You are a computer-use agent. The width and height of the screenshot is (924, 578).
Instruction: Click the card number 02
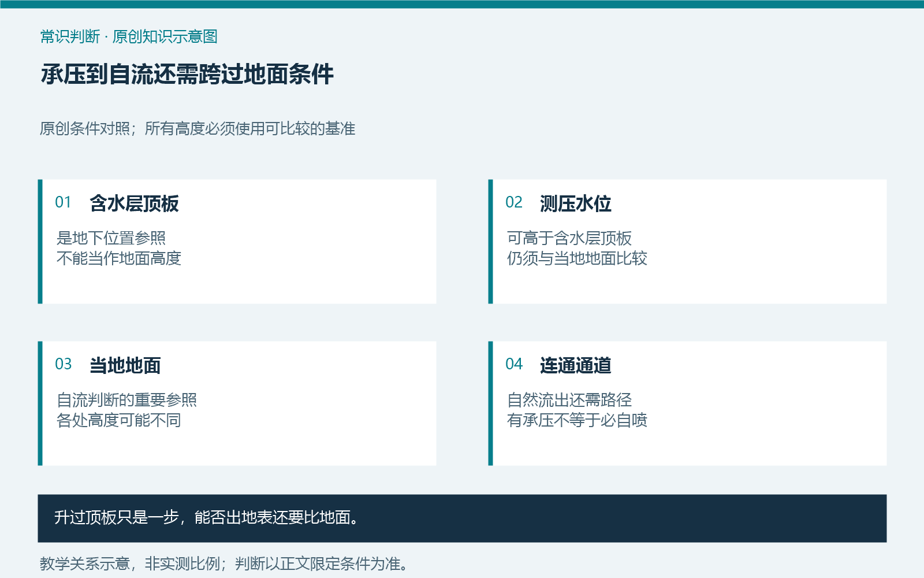pyautogui.click(x=514, y=202)
